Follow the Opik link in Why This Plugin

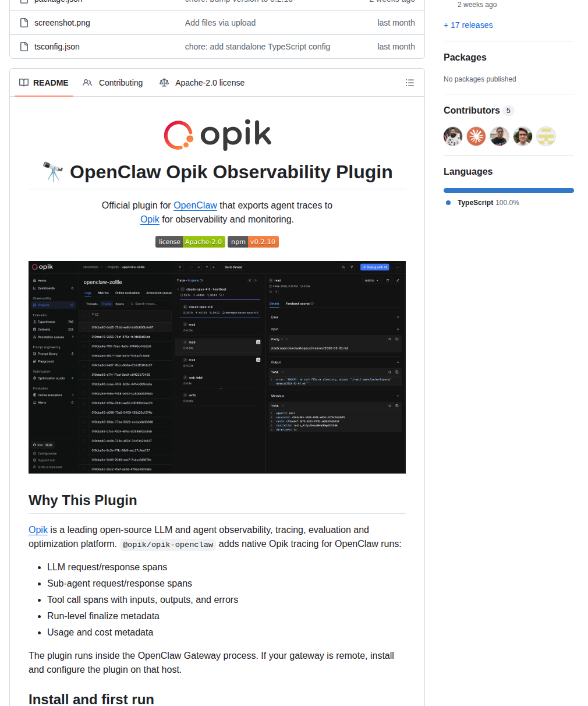coord(38,529)
